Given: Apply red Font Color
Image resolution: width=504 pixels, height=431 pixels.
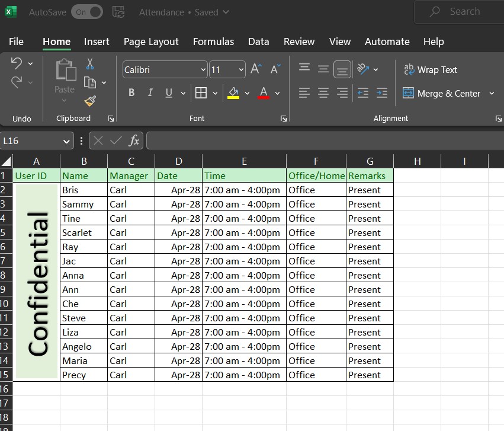Looking at the screenshot, I should (x=264, y=93).
